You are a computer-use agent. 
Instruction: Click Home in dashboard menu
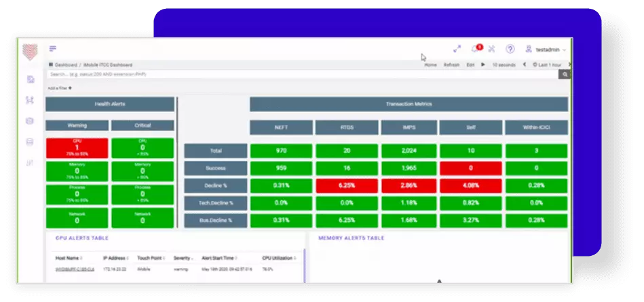(430, 65)
